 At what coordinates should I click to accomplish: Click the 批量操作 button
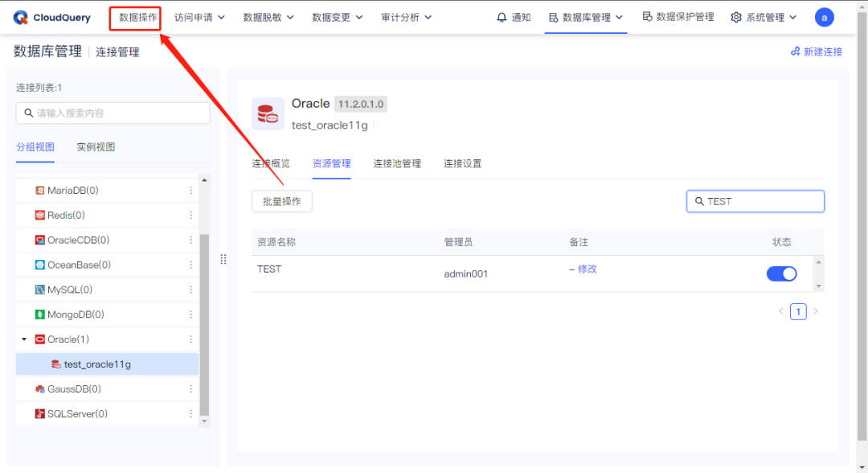click(x=281, y=201)
